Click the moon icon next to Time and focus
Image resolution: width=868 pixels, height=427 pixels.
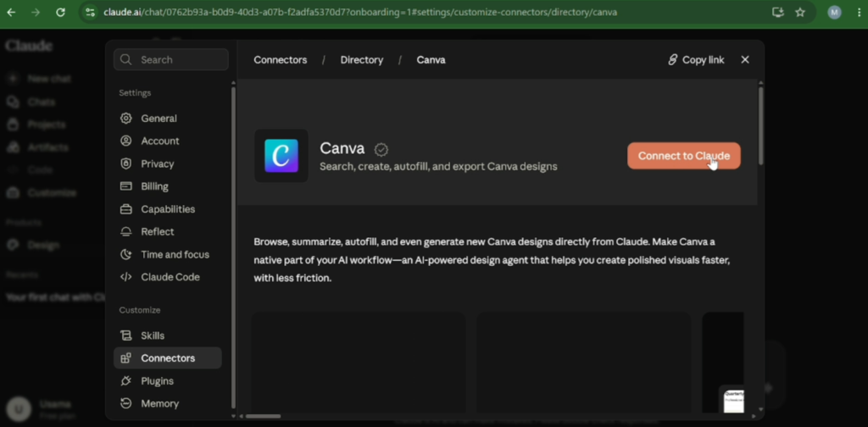126,254
